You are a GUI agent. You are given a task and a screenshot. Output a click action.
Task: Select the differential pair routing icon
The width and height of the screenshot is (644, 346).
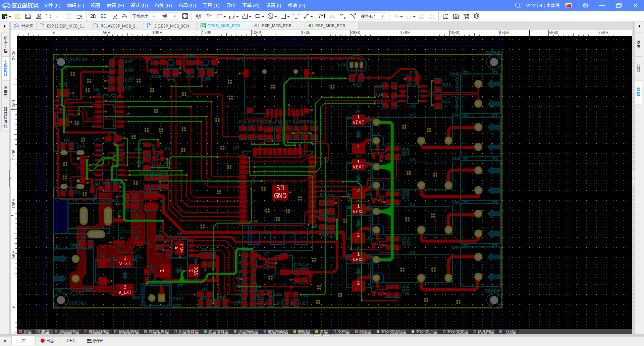point(353,16)
